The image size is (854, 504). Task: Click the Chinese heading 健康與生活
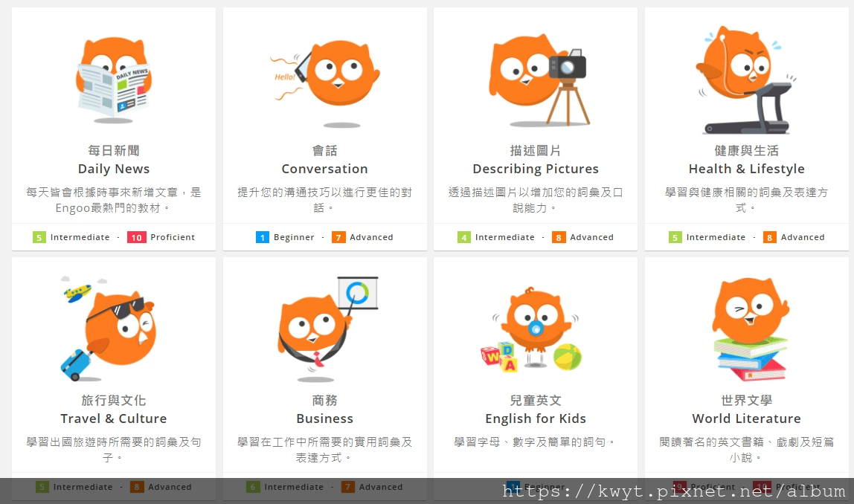click(747, 150)
